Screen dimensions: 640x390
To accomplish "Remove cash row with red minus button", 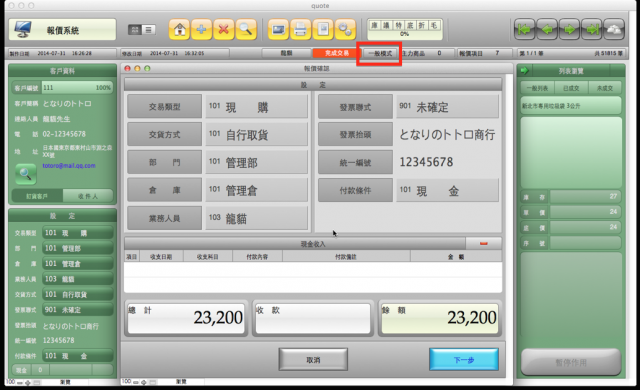I will coord(484,244).
